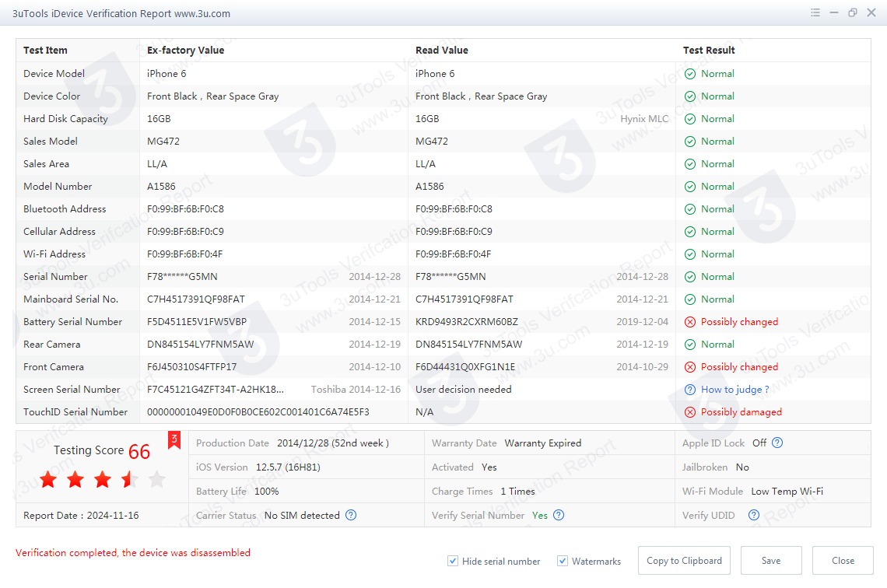Minimize the verification report window

click(834, 12)
